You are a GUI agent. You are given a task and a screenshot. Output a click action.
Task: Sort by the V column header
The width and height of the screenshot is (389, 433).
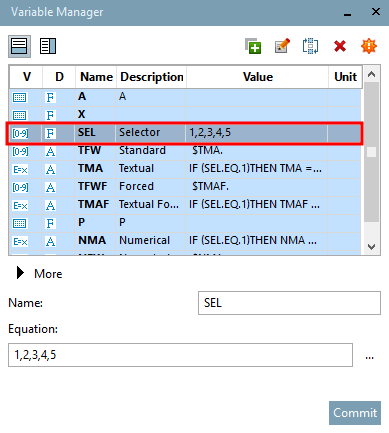coord(27,77)
